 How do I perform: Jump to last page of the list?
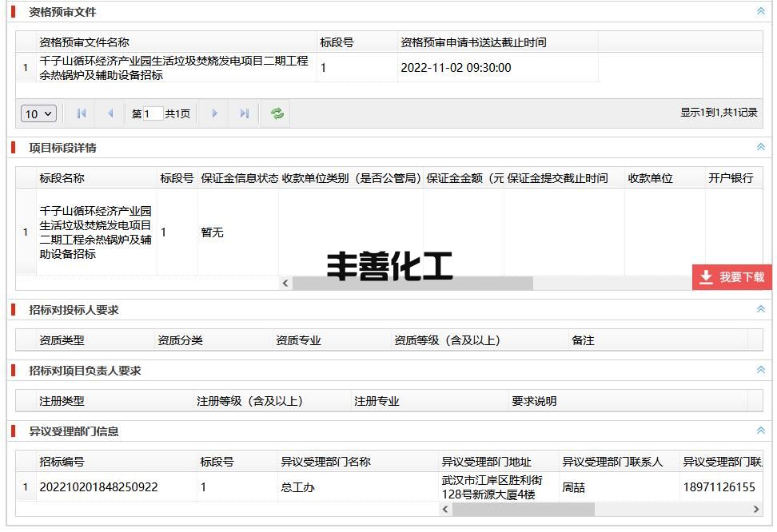pyautogui.click(x=244, y=113)
